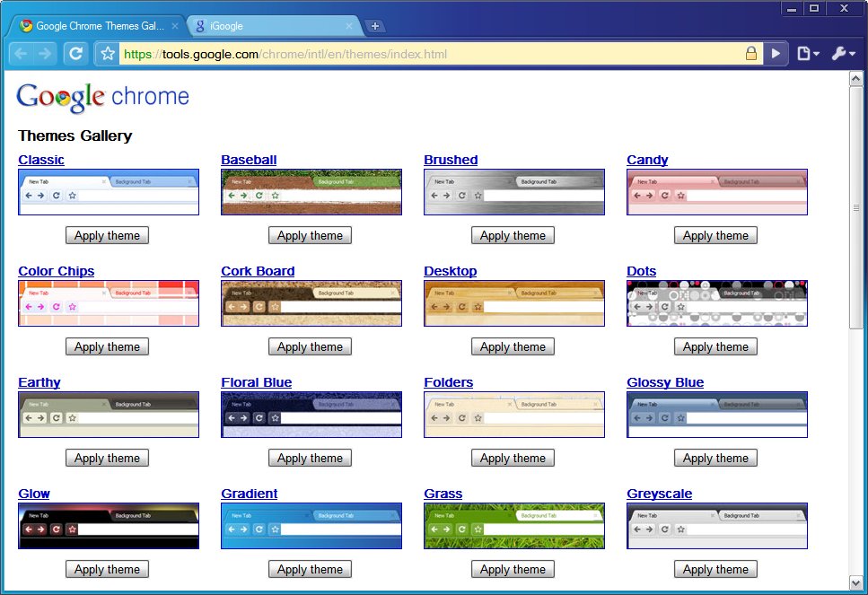Apply the Earthy theme
This screenshot has width=868, height=595.
tap(107, 458)
